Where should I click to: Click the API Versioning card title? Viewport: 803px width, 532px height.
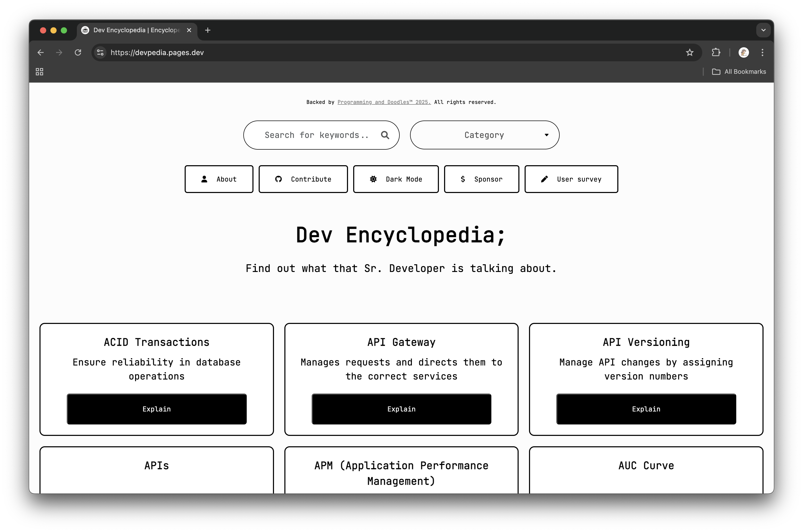646,342
